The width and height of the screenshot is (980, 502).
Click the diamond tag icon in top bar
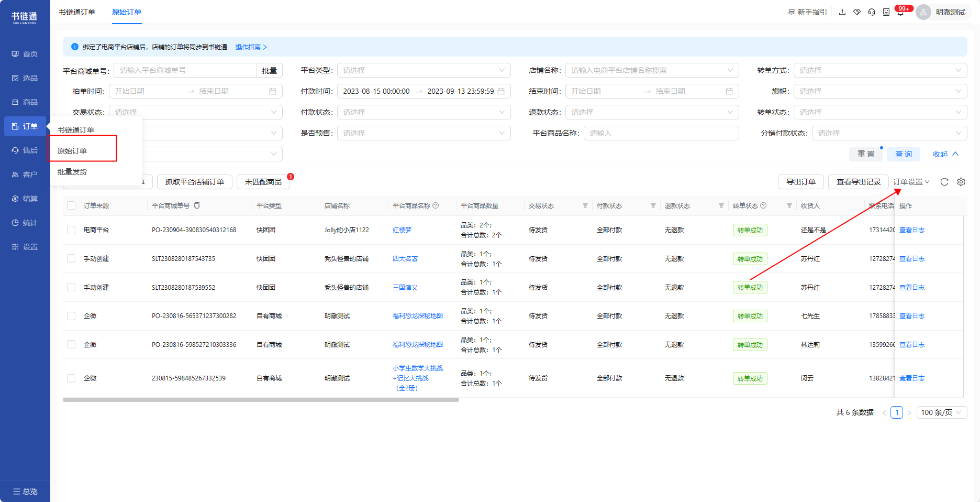857,12
